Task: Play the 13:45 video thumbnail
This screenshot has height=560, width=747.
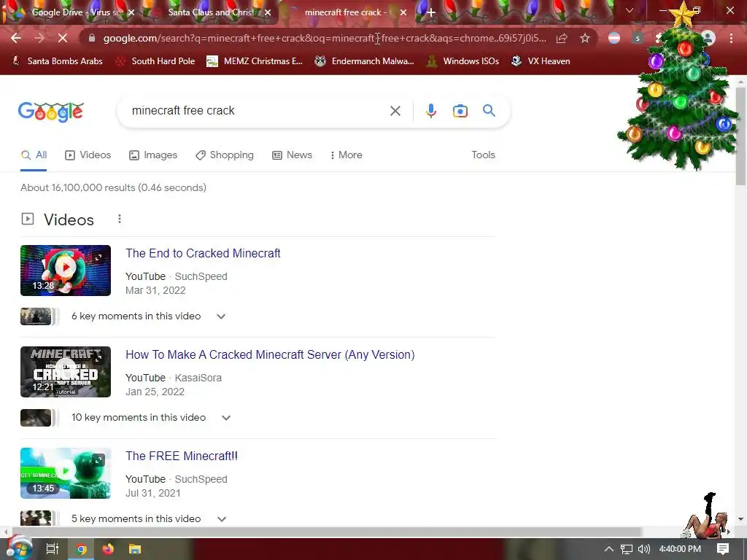Action: (66, 473)
